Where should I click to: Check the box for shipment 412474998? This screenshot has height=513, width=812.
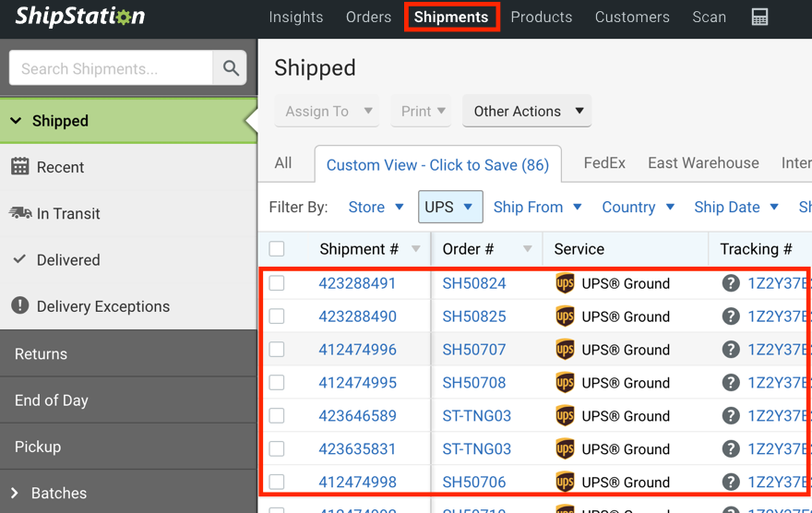click(x=277, y=482)
